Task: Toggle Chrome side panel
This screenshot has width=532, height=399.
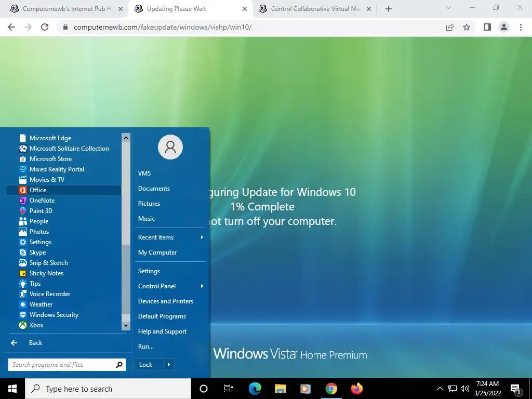Action: tap(487, 27)
